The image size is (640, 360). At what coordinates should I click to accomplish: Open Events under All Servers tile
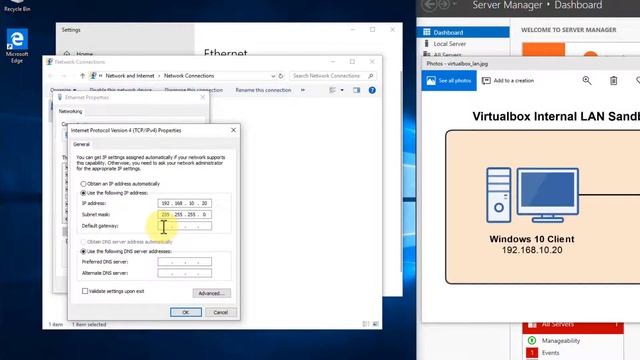[x=550, y=353]
